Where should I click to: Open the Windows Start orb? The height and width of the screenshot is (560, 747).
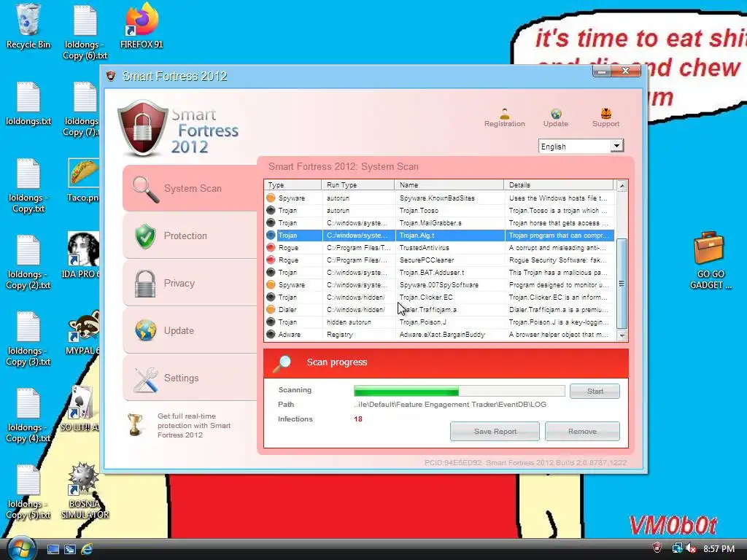pyautogui.click(x=20, y=548)
